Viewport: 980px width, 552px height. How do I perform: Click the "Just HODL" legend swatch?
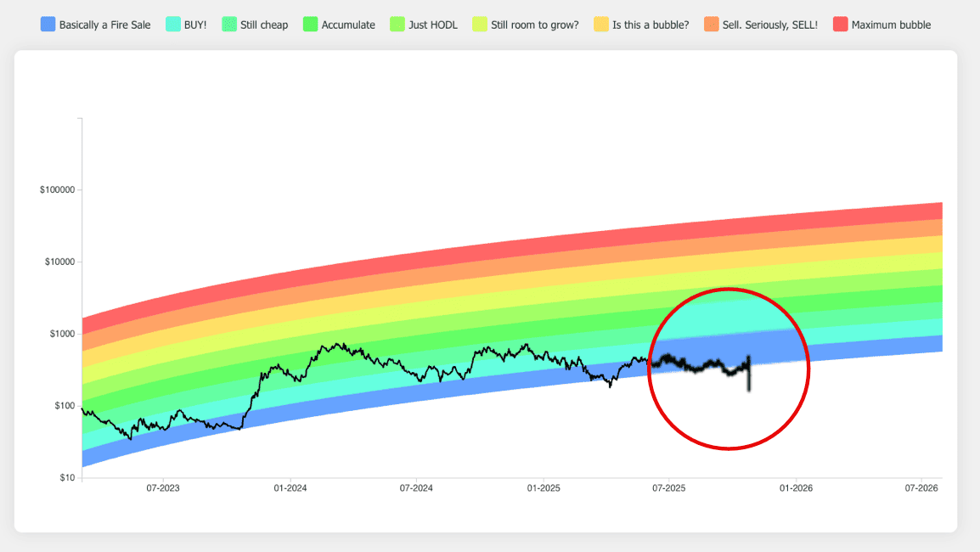(397, 25)
